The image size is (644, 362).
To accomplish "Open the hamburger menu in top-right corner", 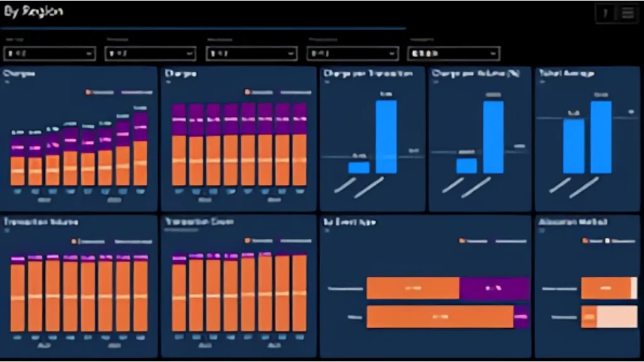I will coord(627,14).
